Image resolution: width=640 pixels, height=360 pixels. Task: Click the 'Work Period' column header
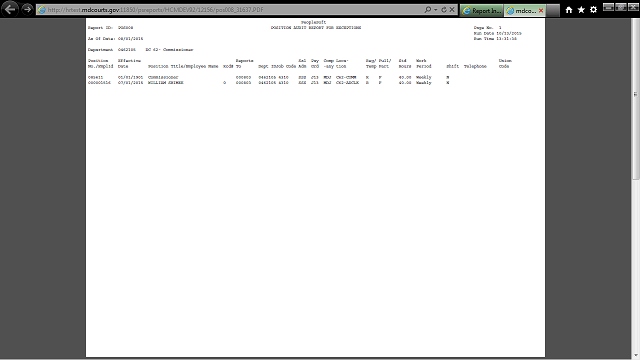tap(423, 63)
